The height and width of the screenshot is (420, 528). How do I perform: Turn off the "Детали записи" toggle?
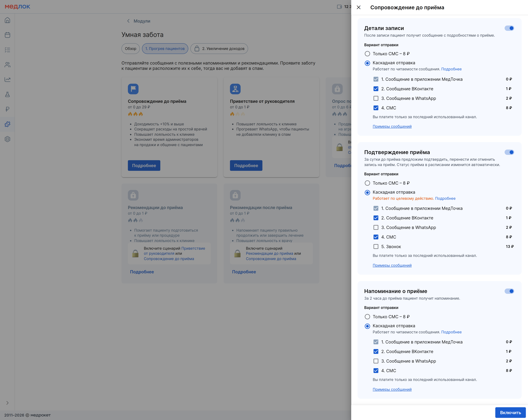click(509, 28)
